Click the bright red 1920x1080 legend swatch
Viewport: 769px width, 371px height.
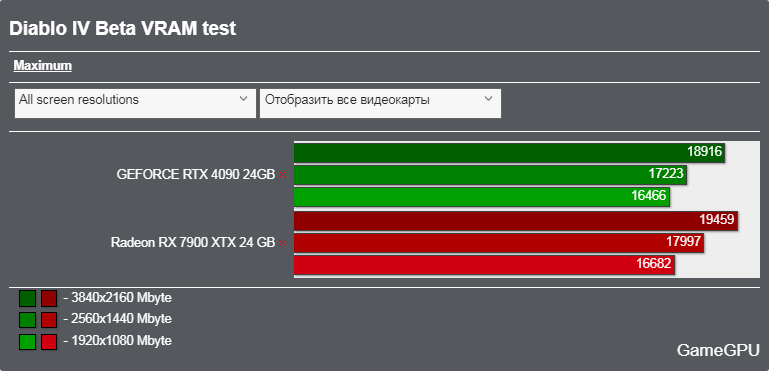[x=49, y=342]
